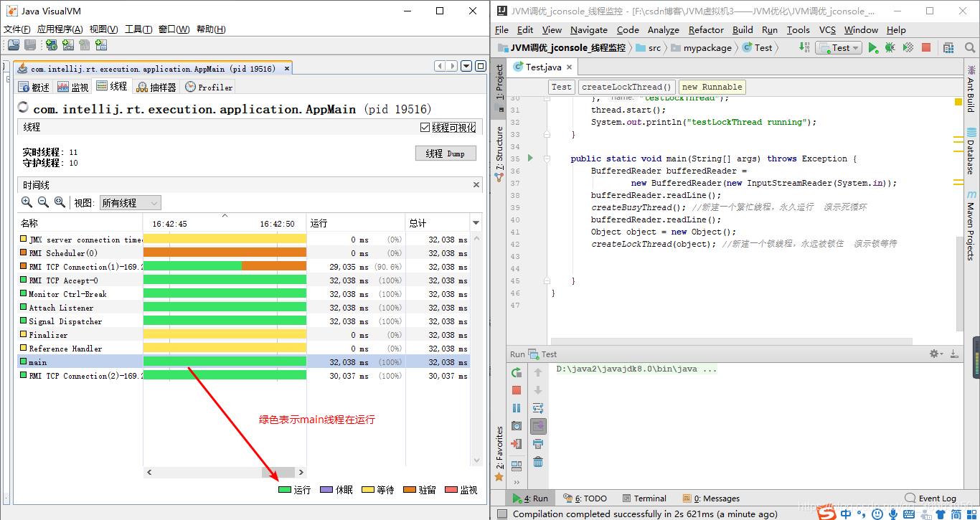Select the Finalizer thread row

tap(244, 335)
